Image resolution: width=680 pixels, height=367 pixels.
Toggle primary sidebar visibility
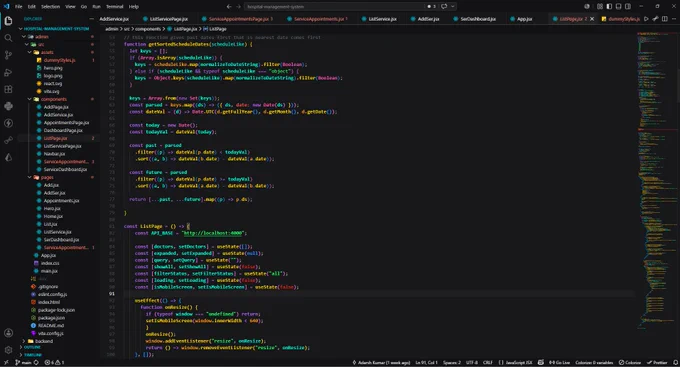pos(609,7)
